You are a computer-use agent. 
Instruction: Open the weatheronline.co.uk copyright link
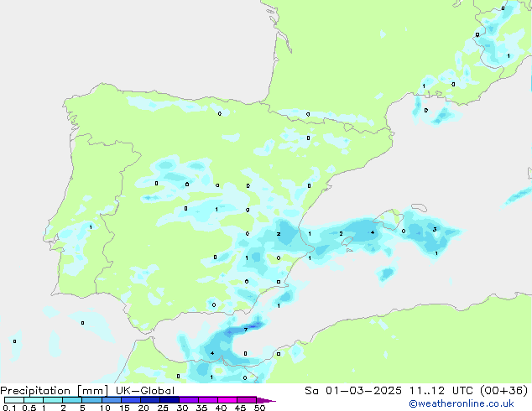tap(462, 403)
